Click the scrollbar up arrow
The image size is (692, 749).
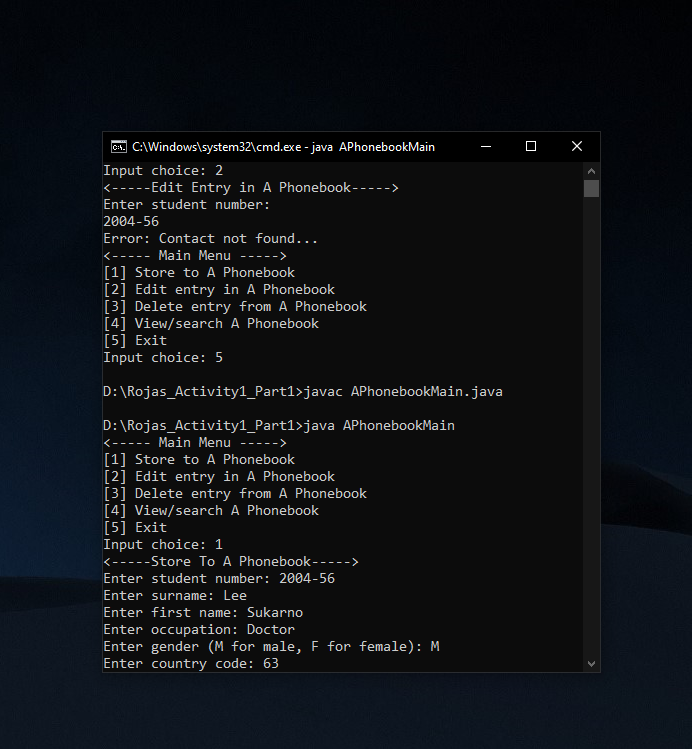[x=591, y=170]
